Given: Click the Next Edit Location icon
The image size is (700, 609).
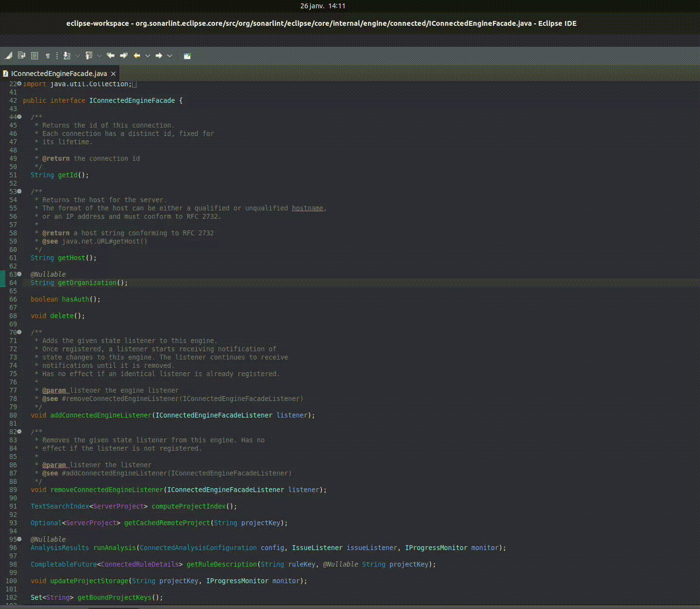Looking at the screenshot, I should 123,56.
